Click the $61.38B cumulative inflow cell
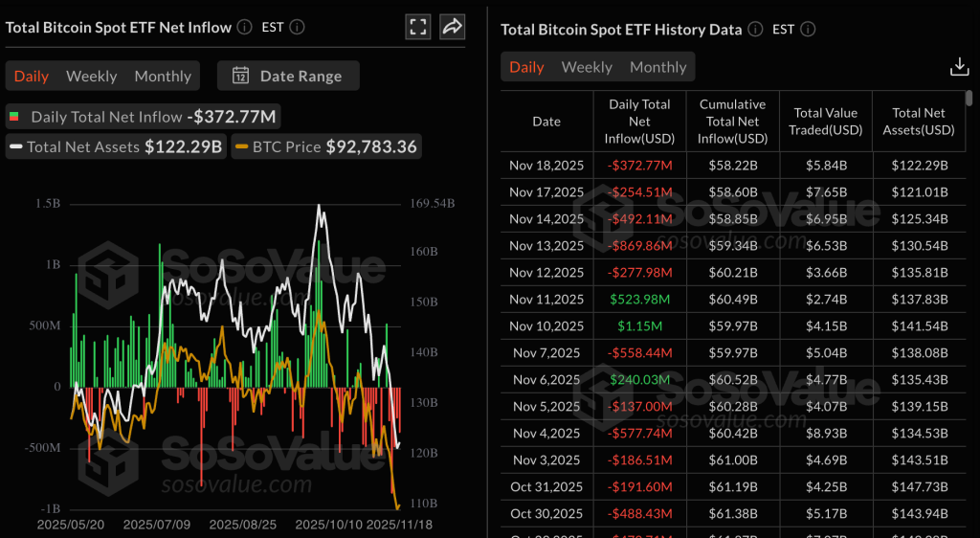The width and height of the screenshot is (980, 538). pos(732,514)
